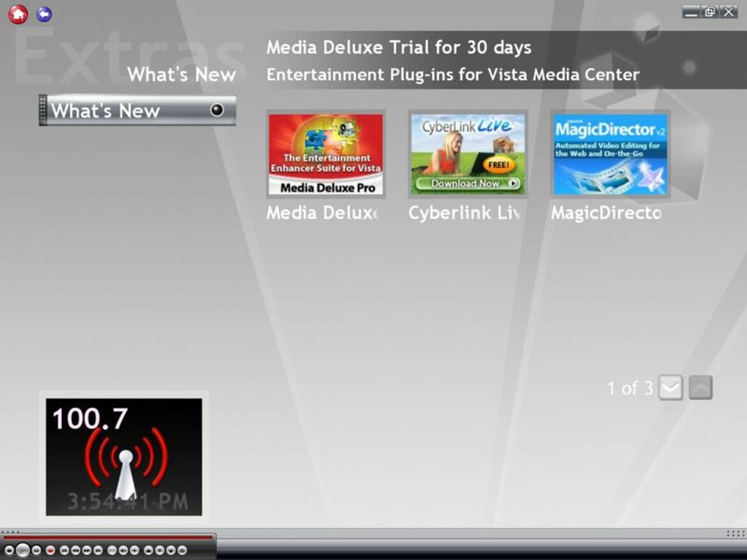Click the 1 of 3 page indicator

(x=630, y=388)
